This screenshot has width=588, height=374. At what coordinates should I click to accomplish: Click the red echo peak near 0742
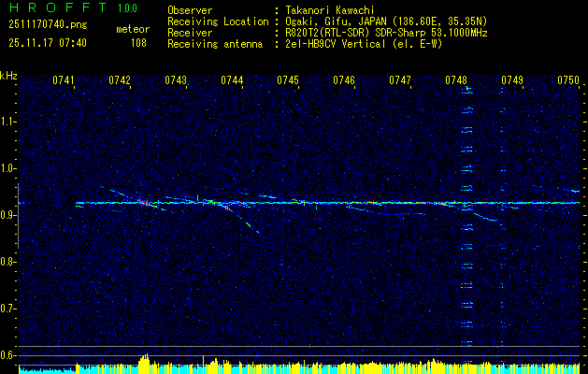[144, 203]
